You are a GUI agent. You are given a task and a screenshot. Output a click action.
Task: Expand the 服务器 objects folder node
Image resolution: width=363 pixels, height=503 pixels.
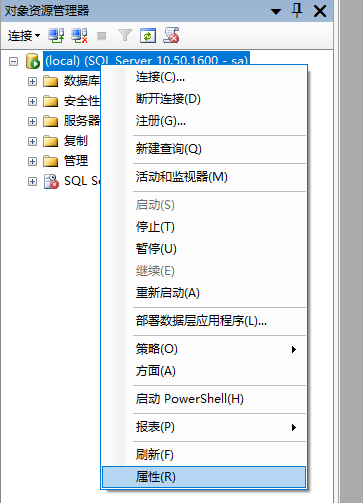(x=32, y=121)
